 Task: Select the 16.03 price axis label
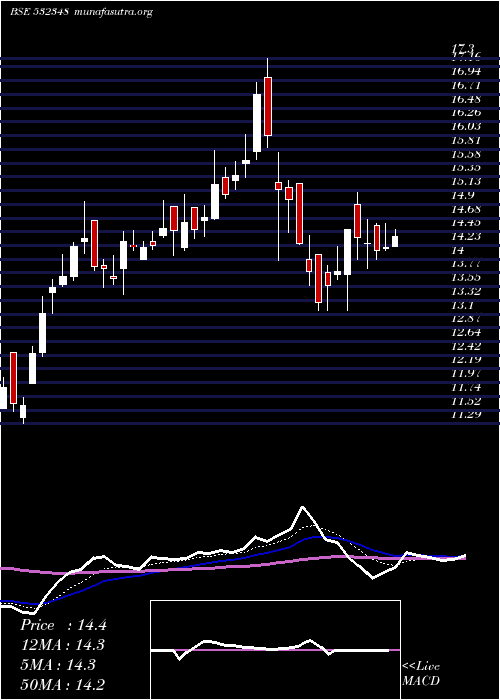(467, 126)
